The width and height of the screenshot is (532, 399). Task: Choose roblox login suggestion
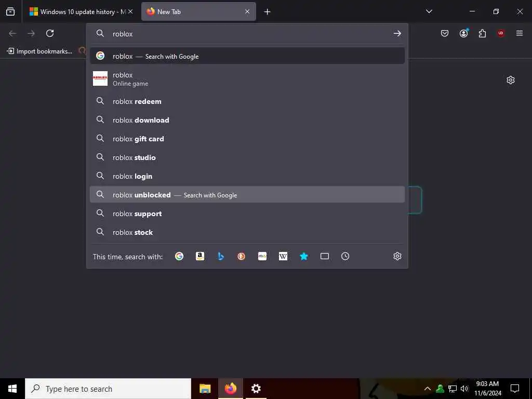point(247,176)
